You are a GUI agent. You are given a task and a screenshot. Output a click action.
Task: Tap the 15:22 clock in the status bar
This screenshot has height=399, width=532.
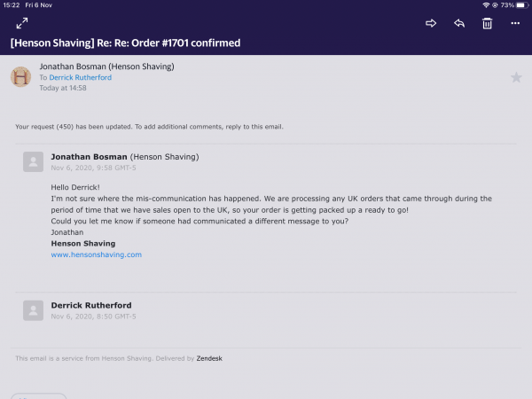[x=12, y=5]
